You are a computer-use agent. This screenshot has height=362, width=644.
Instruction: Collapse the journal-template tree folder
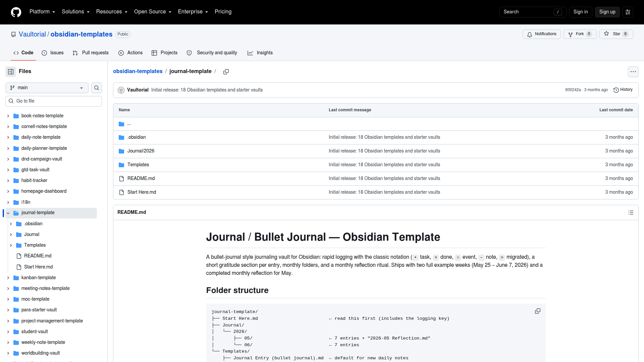point(8,213)
